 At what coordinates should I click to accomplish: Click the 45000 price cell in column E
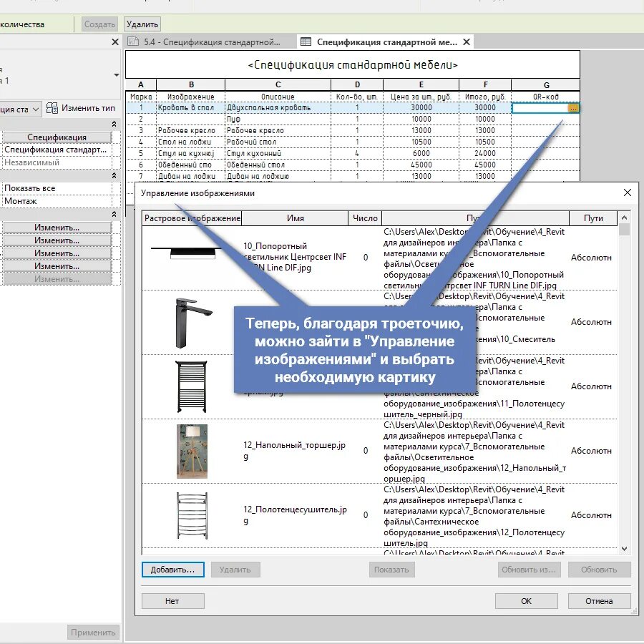(x=421, y=165)
